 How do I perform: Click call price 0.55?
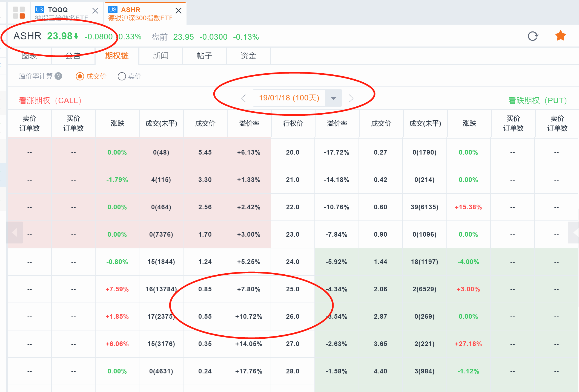click(205, 316)
